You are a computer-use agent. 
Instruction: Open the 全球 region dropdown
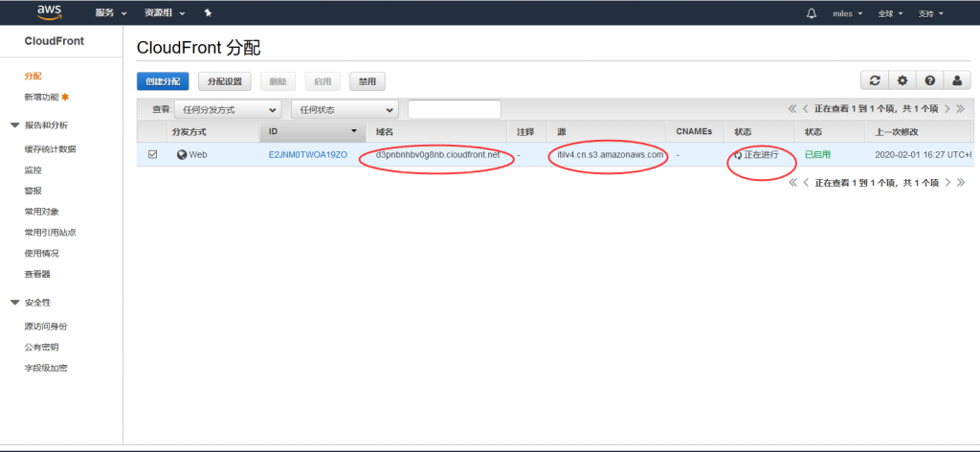coord(890,13)
